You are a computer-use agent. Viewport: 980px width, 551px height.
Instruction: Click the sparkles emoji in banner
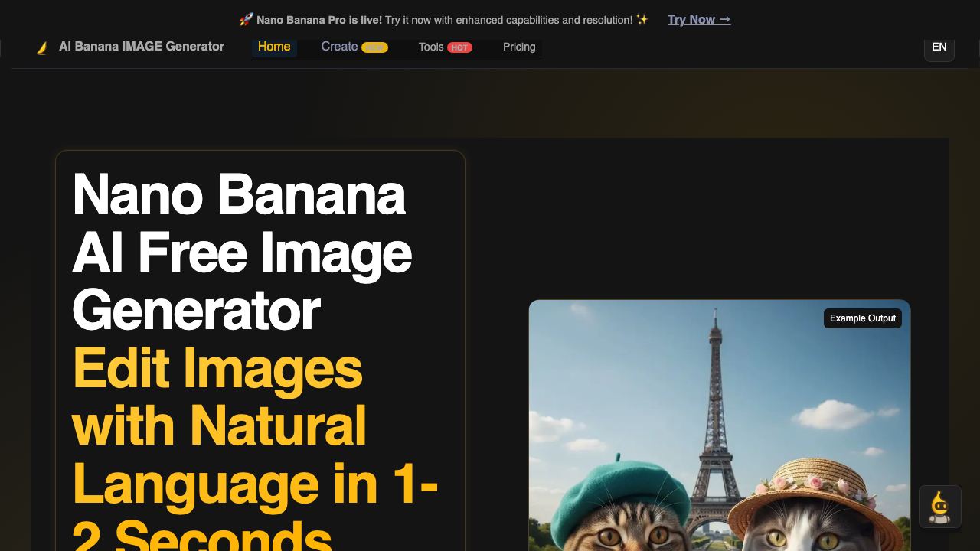(x=642, y=20)
